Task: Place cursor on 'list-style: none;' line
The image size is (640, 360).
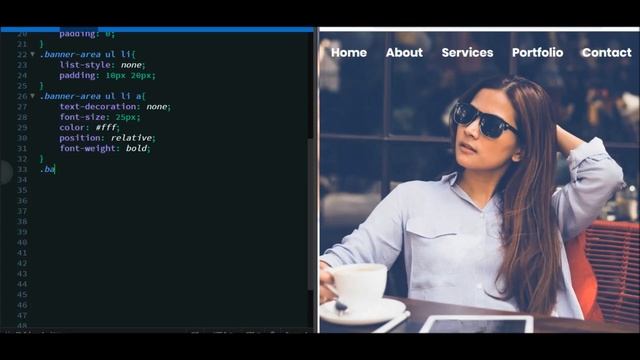Action: [x=102, y=64]
